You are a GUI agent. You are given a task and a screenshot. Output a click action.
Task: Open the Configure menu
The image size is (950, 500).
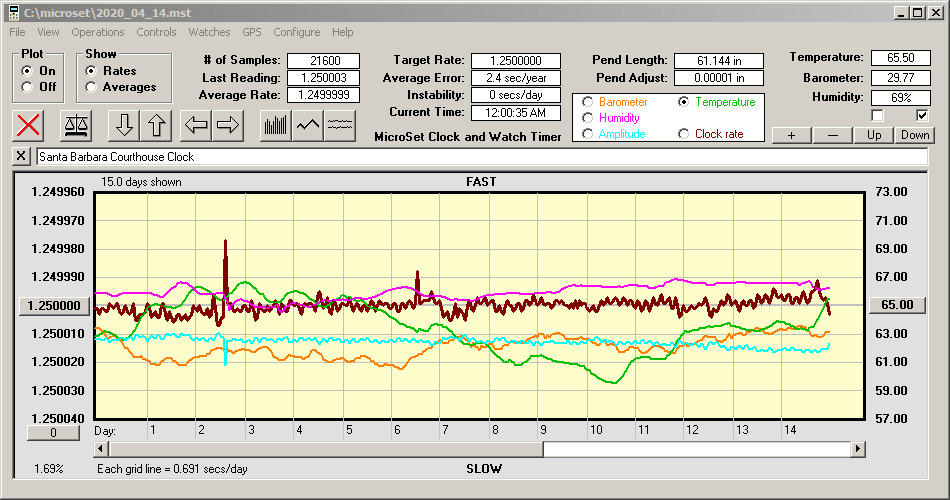coord(296,32)
